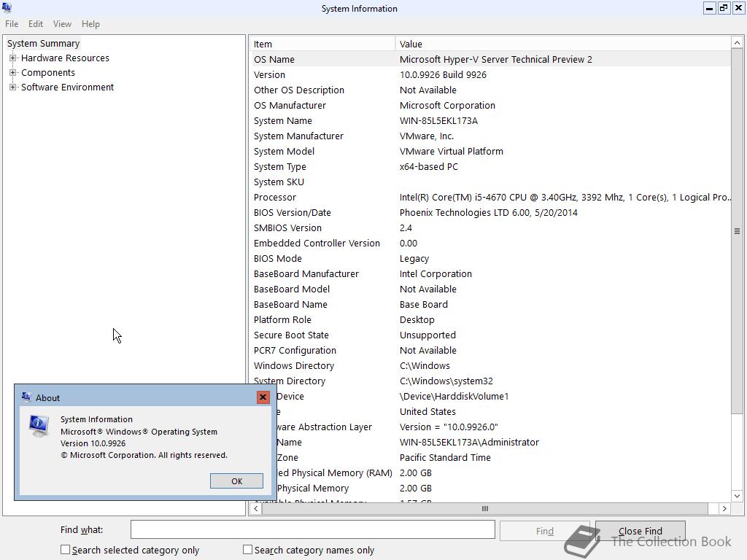
Task: Expand the Software Environment node
Action: click(13, 87)
